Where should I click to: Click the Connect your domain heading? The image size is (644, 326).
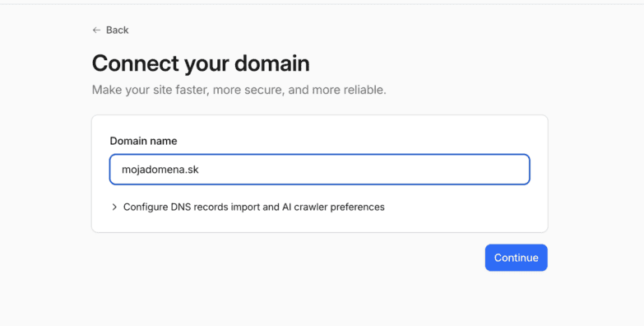click(201, 63)
